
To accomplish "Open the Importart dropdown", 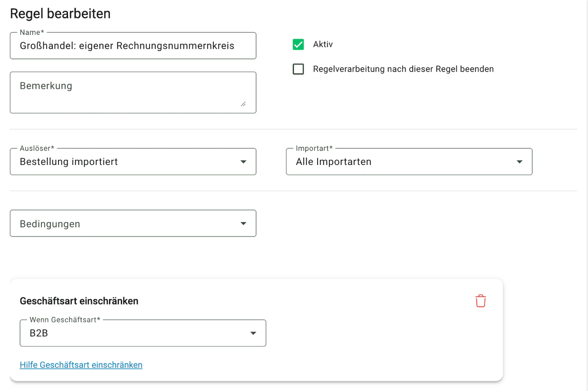I will (409, 162).
